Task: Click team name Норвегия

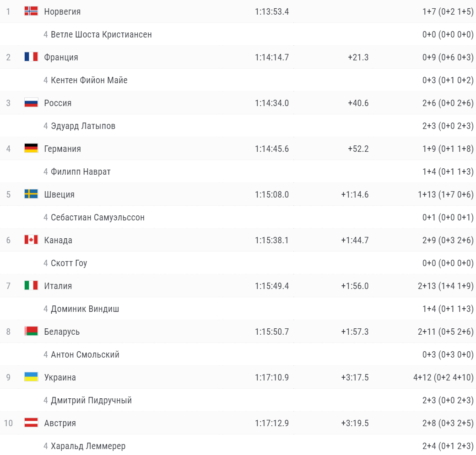Action: click(x=62, y=12)
